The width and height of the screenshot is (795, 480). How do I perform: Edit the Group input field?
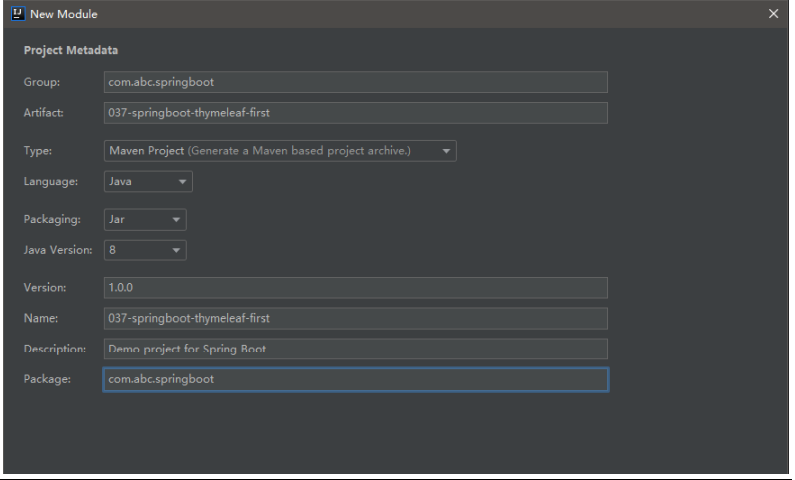point(355,82)
